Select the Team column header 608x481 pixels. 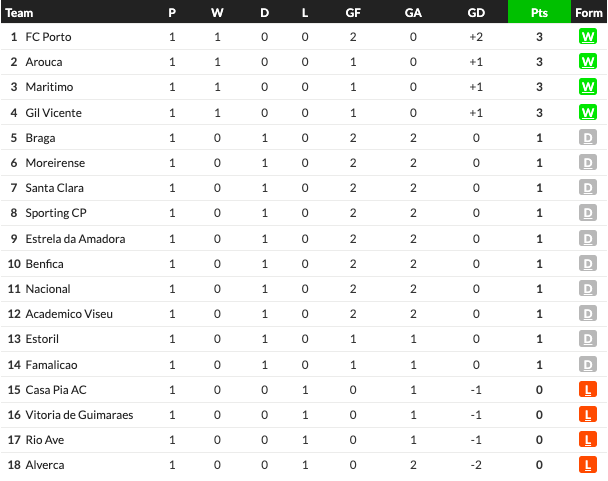pyautogui.click(x=19, y=13)
